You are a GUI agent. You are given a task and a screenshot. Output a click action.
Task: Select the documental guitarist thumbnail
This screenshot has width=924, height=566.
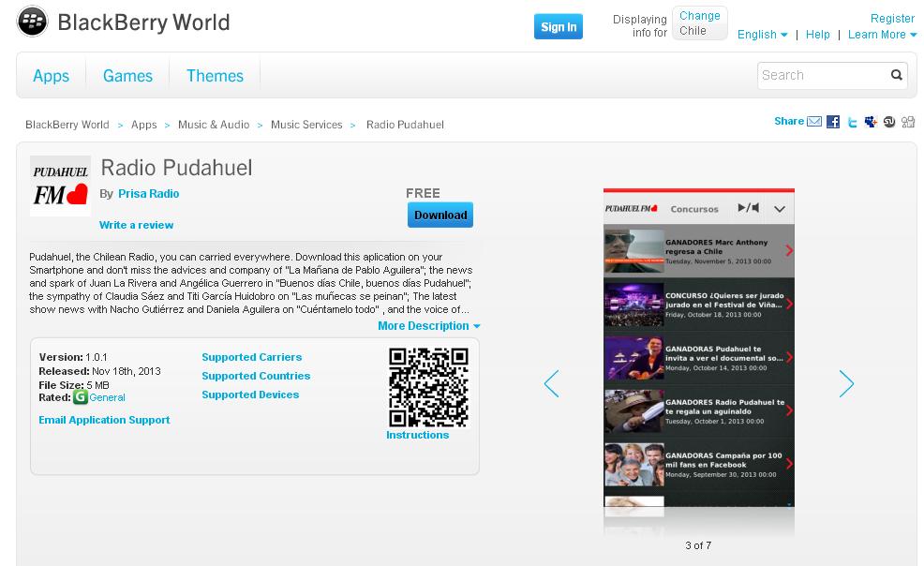tap(634, 358)
